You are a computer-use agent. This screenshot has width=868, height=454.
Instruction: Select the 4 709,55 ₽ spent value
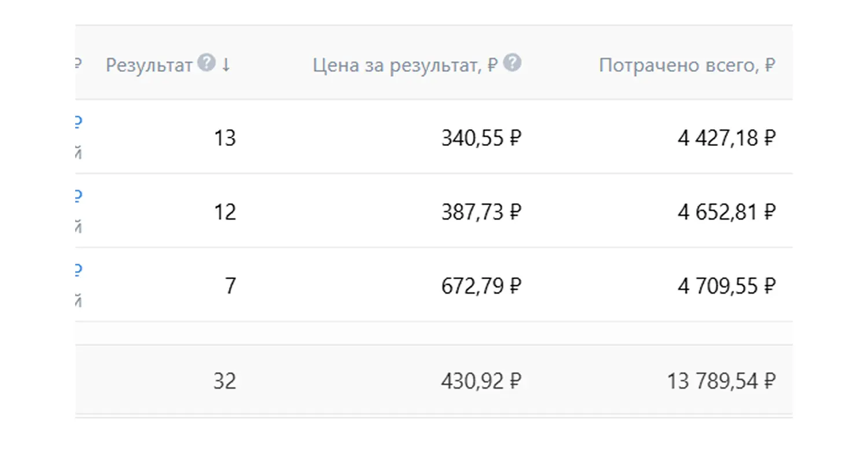coord(726,286)
